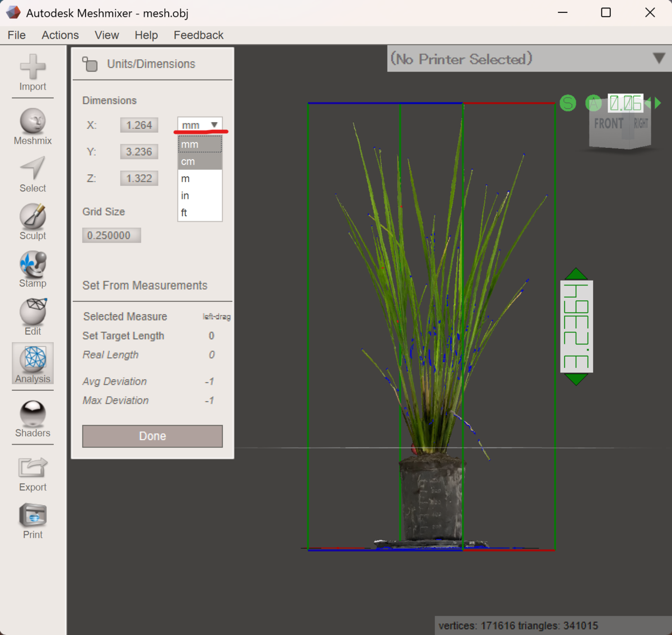Image resolution: width=672 pixels, height=635 pixels.
Task: Open the Edit tool
Action: coord(32,317)
